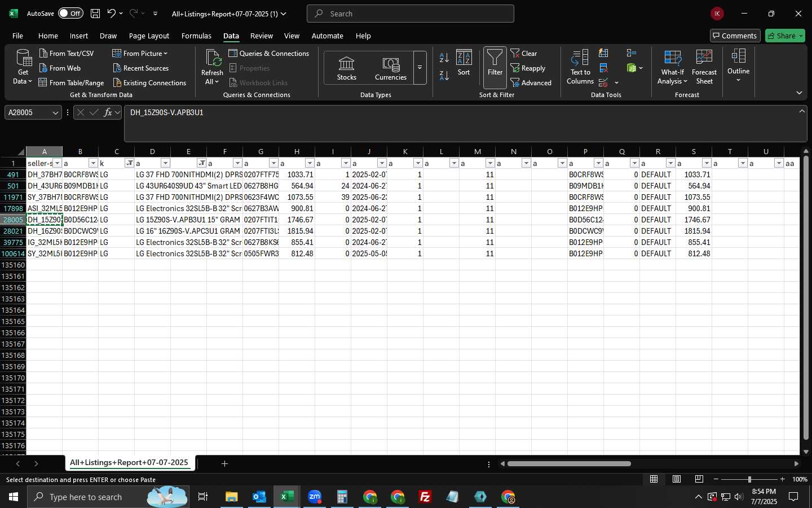812x508 pixels.
Task: Import data From Text/CSV
Action: (66, 53)
